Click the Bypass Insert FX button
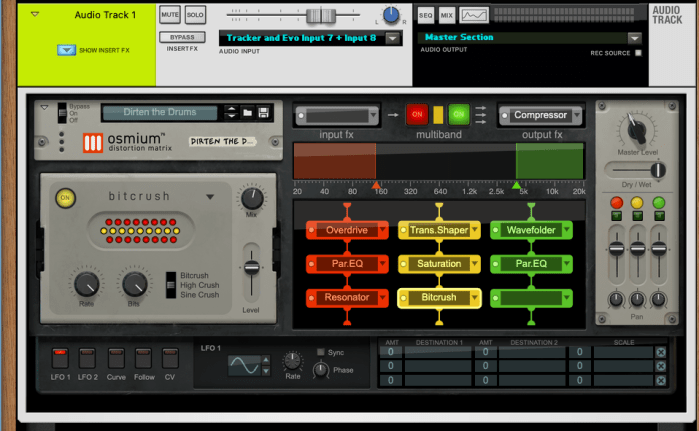The image size is (699, 431). [x=176, y=37]
